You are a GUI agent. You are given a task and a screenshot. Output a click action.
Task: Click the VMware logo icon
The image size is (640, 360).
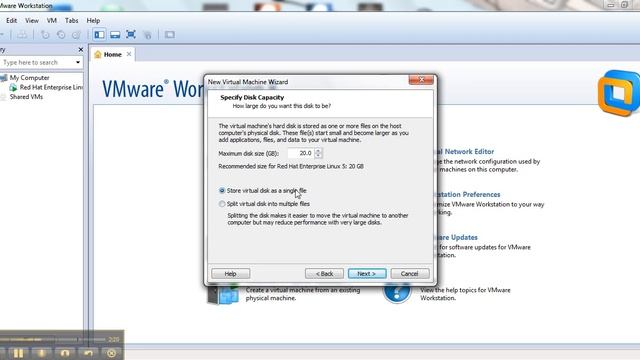tap(619, 93)
